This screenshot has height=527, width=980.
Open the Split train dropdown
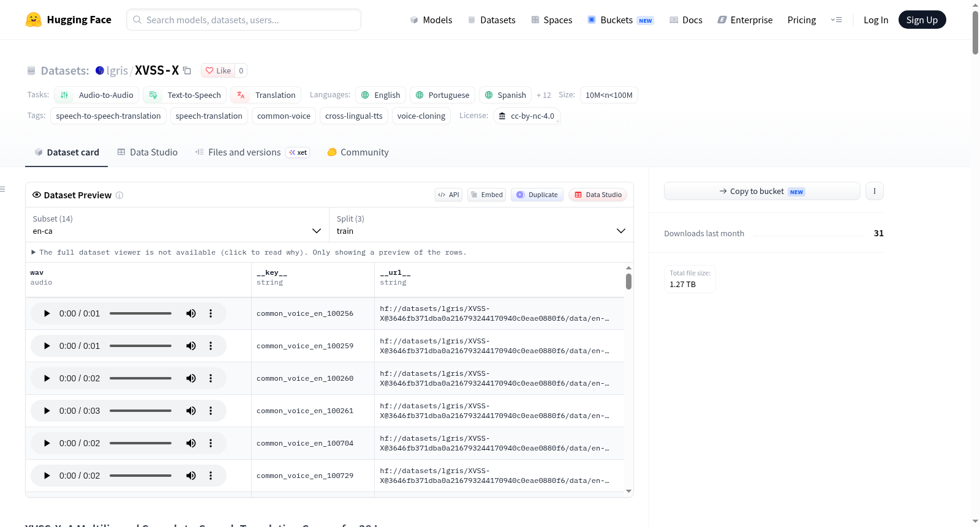481,225
